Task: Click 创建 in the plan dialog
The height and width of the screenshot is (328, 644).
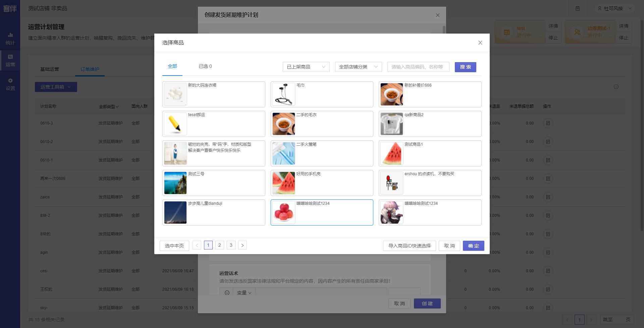Action: point(427,303)
